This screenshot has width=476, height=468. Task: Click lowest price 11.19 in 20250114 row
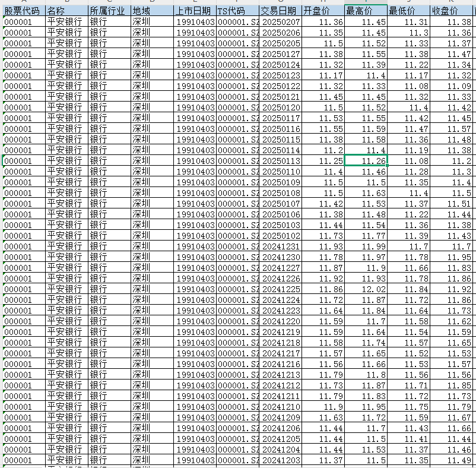(409, 150)
